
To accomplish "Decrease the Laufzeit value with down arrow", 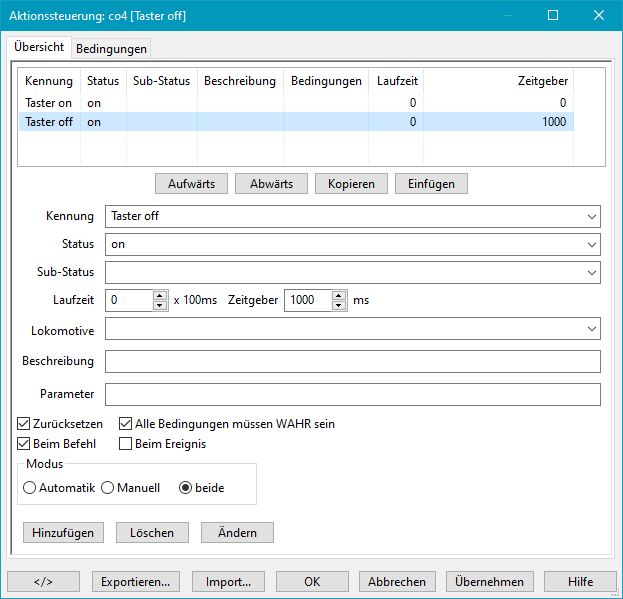I will (x=160, y=305).
